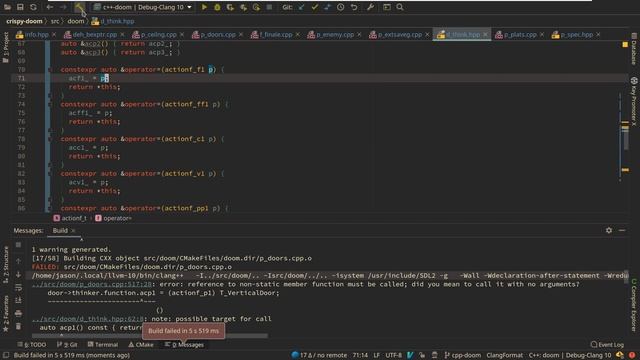
Task: Toggle the Favorites tool window
Action: coord(5,313)
